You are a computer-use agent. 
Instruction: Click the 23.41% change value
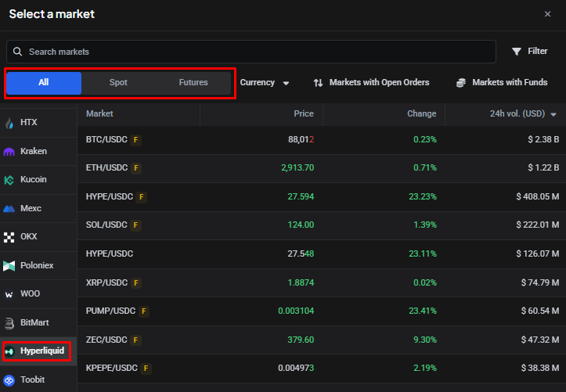tap(423, 311)
